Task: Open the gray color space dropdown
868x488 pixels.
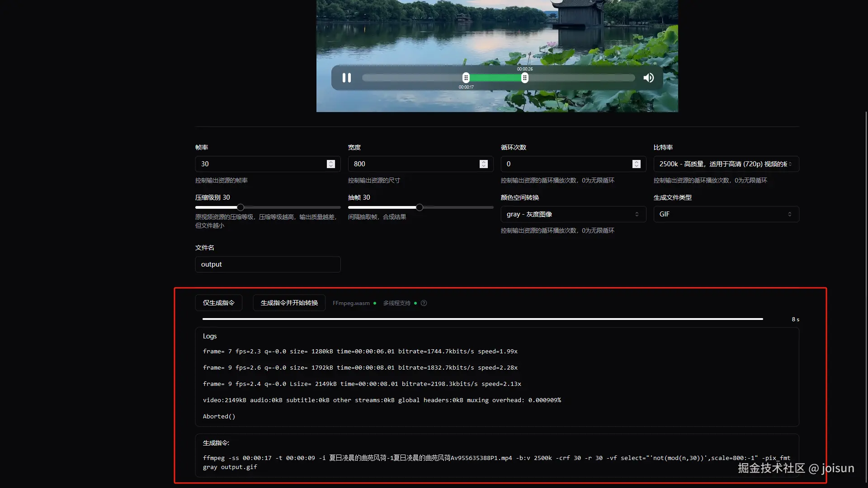Action: pyautogui.click(x=573, y=214)
